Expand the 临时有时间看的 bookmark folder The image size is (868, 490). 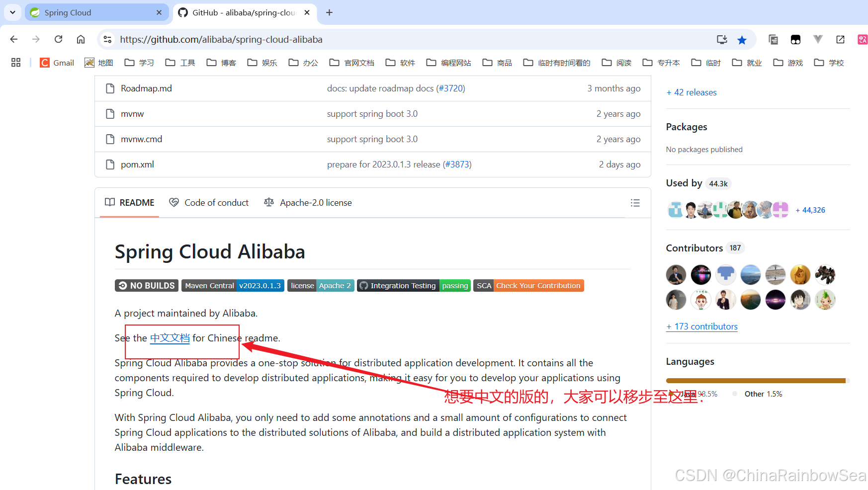(557, 63)
